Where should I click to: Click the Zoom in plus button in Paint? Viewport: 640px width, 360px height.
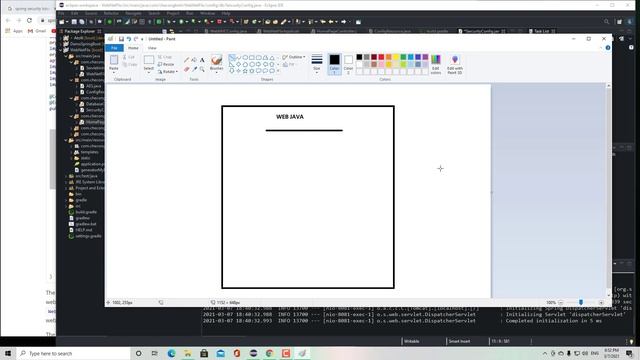(x=601, y=302)
